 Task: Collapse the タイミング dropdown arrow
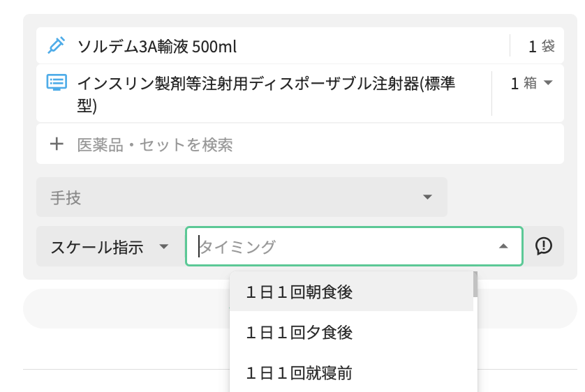click(x=503, y=247)
